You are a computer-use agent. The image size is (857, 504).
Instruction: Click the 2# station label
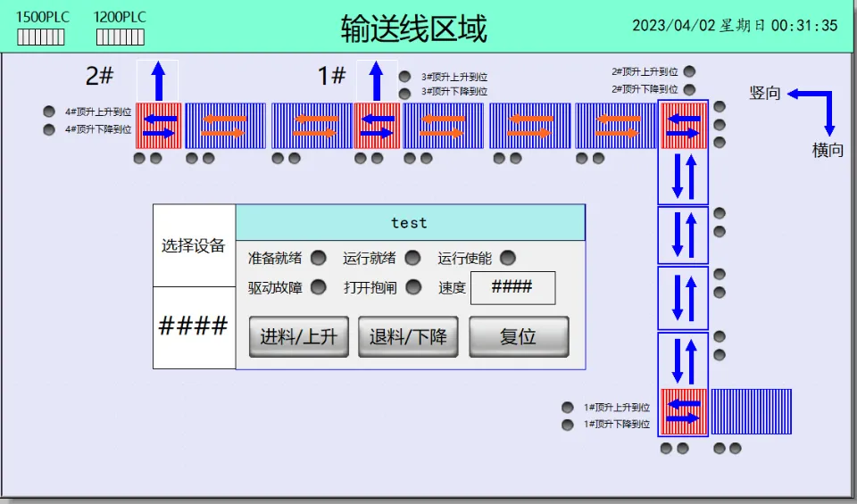(99, 76)
